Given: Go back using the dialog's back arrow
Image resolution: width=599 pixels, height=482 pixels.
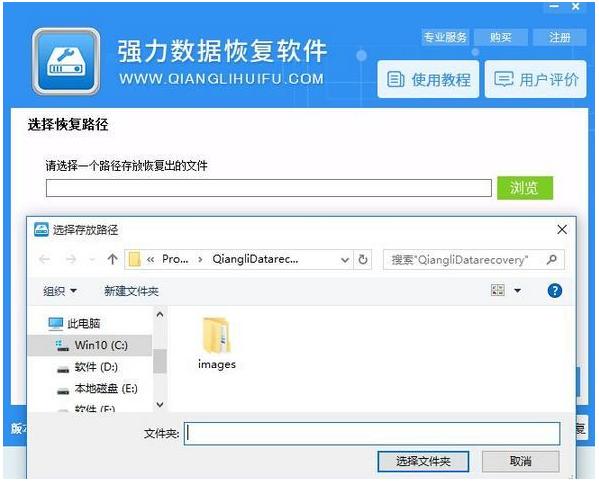Looking at the screenshot, I should (44, 259).
